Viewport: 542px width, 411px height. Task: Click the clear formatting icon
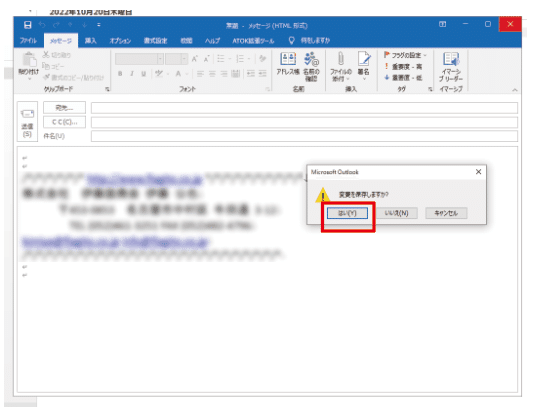[263, 59]
